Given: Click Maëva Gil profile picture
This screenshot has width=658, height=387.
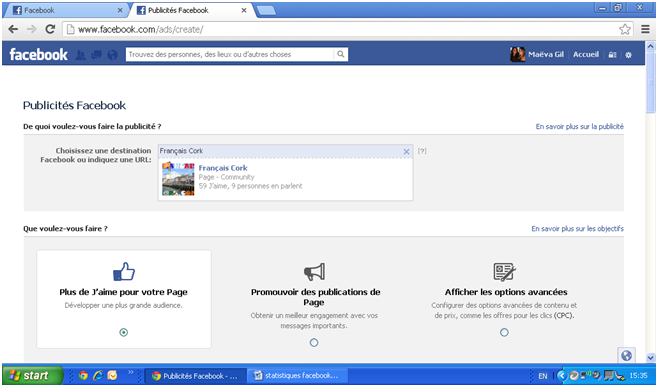Looking at the screenshot, I should pyautogui.click(x=517, y=54).
